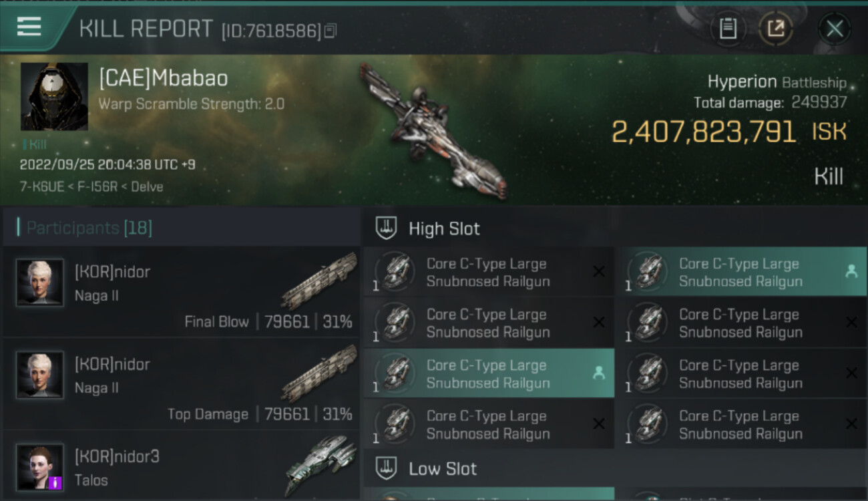Open the Top Damage nidor participant entry

tap(181, 384)
